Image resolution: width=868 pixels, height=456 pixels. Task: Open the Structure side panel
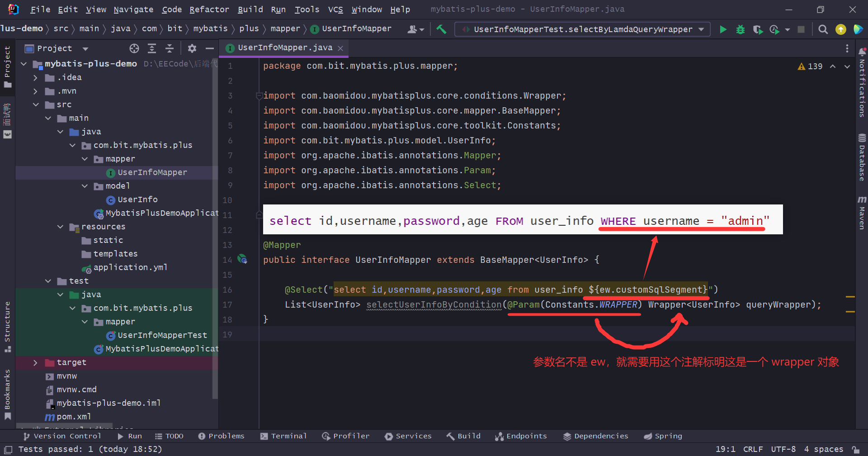tap(7, 327)
